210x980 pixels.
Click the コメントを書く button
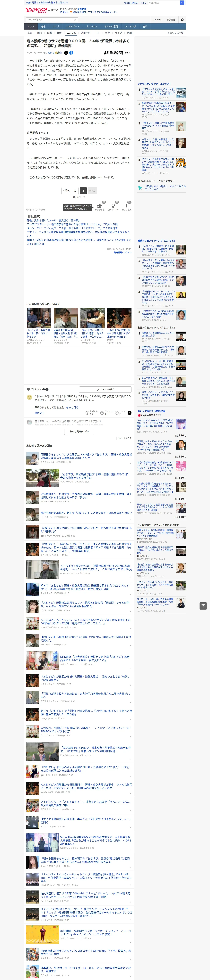(105, 390)
